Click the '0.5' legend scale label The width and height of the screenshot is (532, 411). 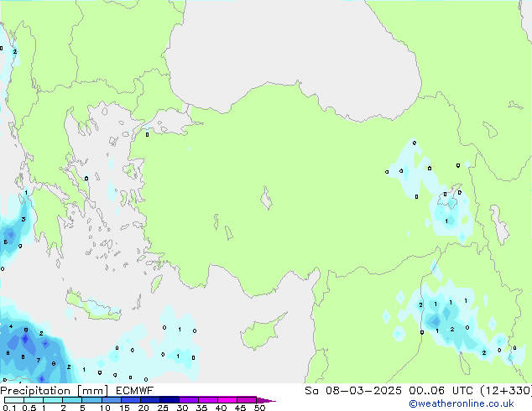pos(29,408)
